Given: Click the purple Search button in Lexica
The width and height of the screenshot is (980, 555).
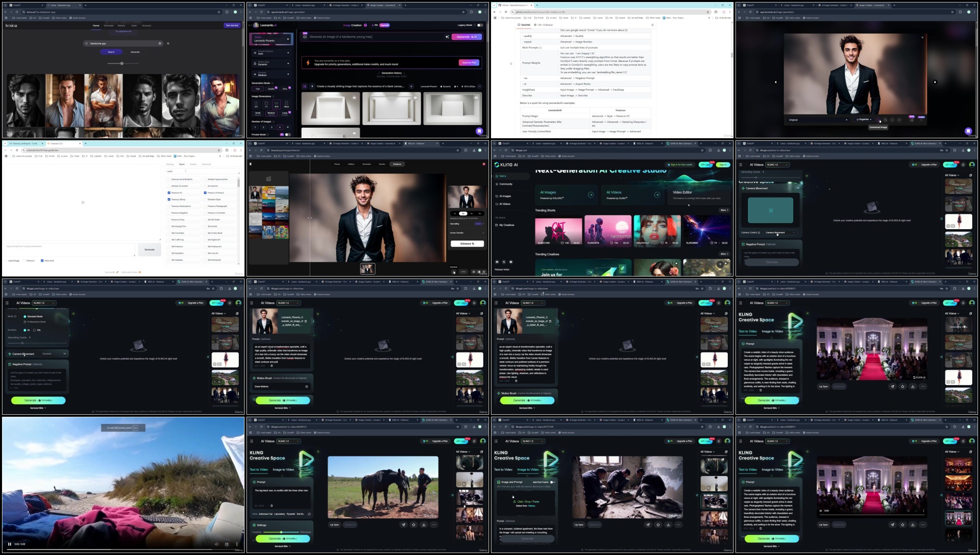Looking at the screenshot, I should point(111,52).
